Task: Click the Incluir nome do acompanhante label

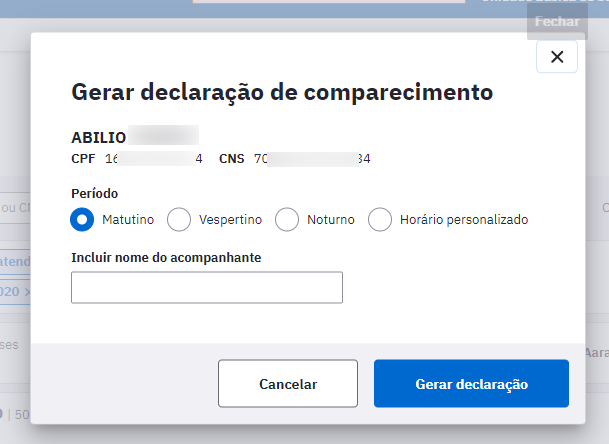Action: (x=166, y=258)
